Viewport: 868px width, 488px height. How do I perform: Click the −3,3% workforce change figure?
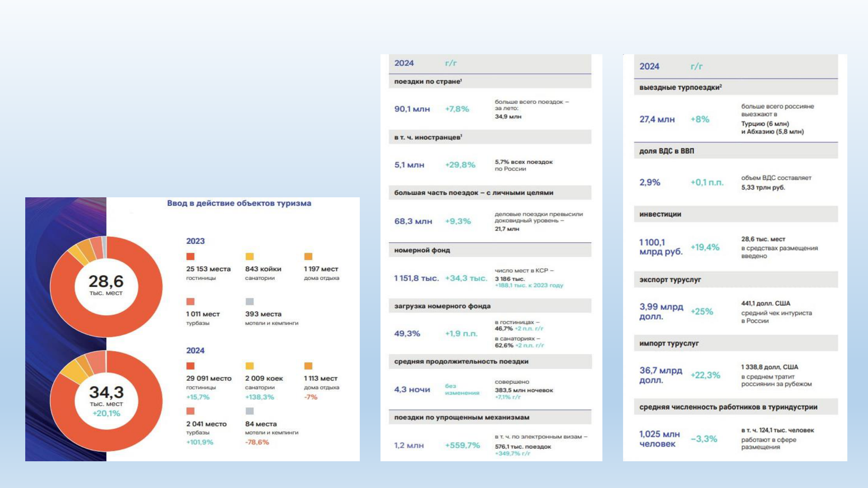point(704,439)
